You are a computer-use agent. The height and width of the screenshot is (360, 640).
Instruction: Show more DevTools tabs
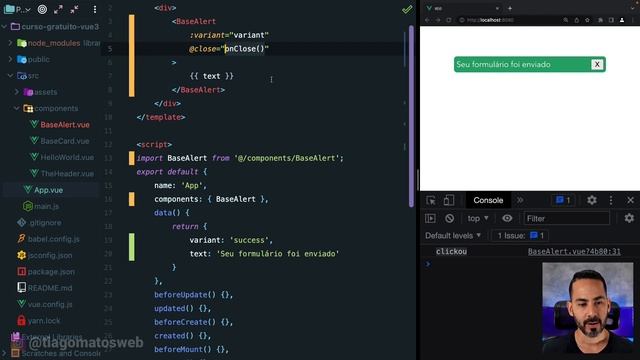tap(520, 200)
